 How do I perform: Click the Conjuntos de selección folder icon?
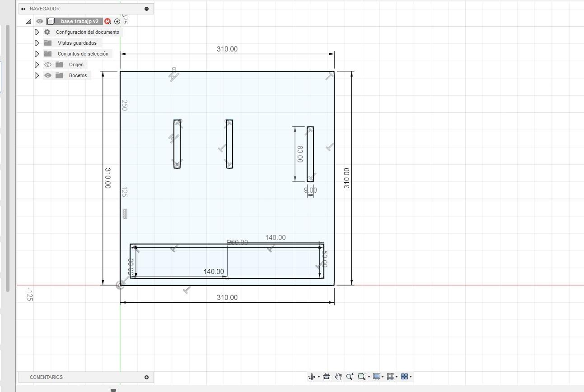pos(47,54)
